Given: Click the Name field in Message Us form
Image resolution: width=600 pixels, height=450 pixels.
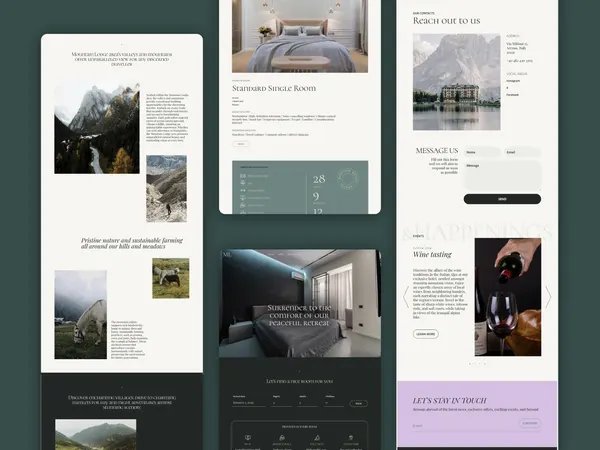Looking at the screenshot, I should 482,152.
